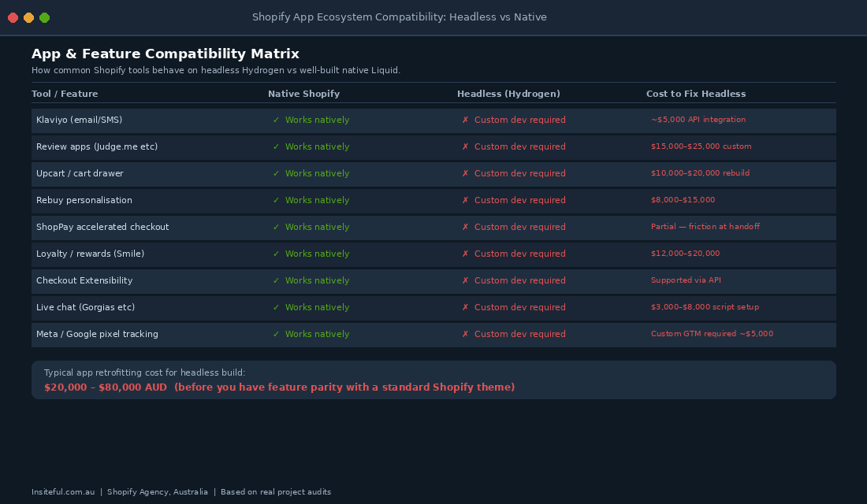This screenshot has width=867, height=504.
Task: Click the Typical app retrofitting cost label
Action: 144,373
